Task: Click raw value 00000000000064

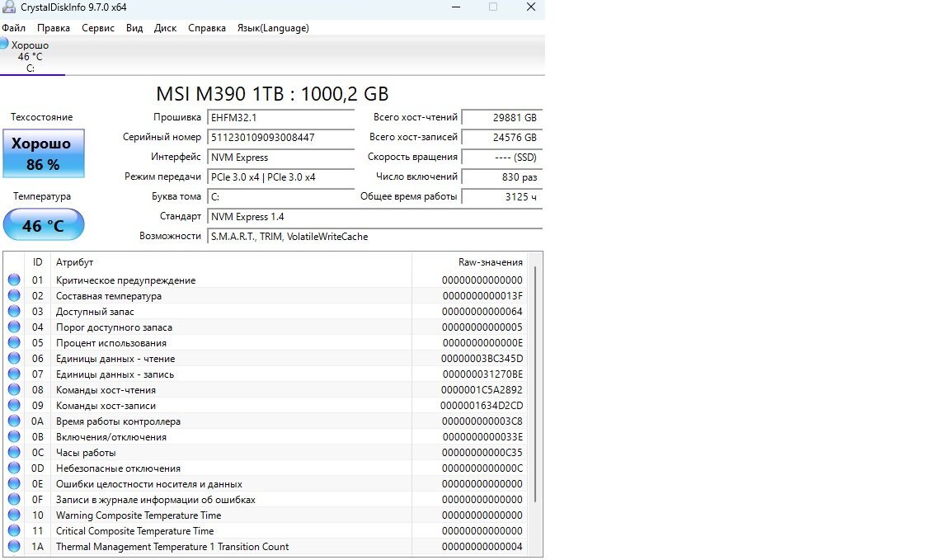Action: [x=482, y=312]
